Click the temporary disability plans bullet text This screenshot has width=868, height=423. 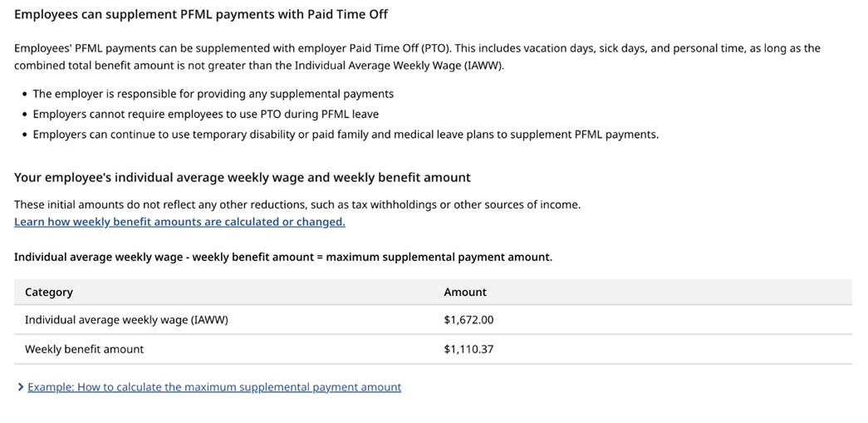click(345, 134)
